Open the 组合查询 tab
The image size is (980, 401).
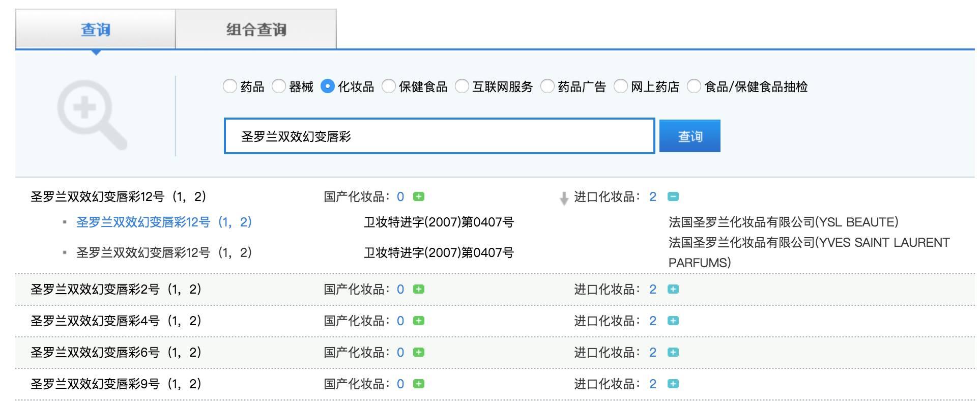click(x=256, y=29)
